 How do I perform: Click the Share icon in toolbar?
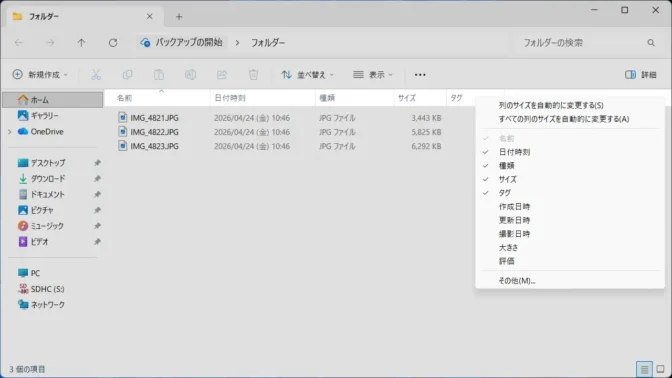click(222, 75)
